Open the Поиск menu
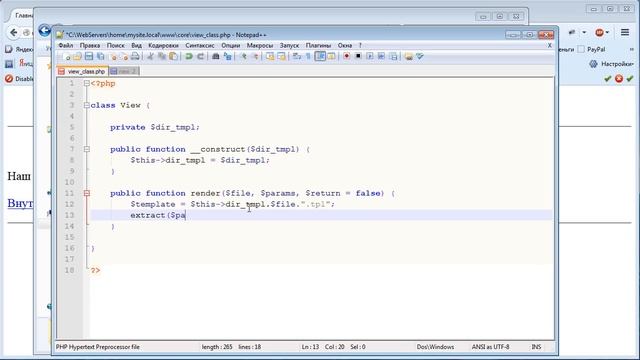The height and width of the screenshot is (360, 640). click(116, 45)
